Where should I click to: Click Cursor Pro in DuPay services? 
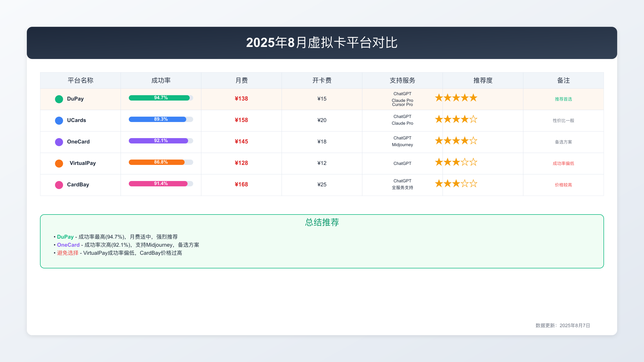coord(402,105)
